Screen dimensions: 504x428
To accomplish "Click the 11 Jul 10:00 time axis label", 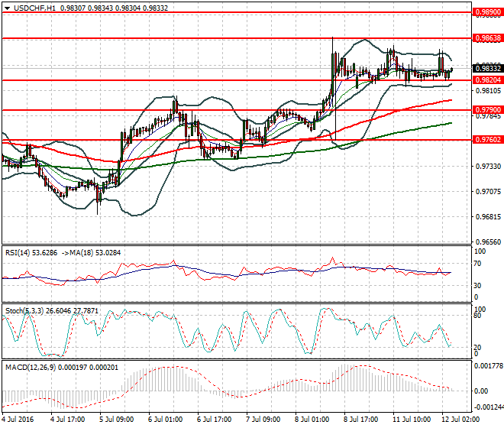I will (412, 420).
